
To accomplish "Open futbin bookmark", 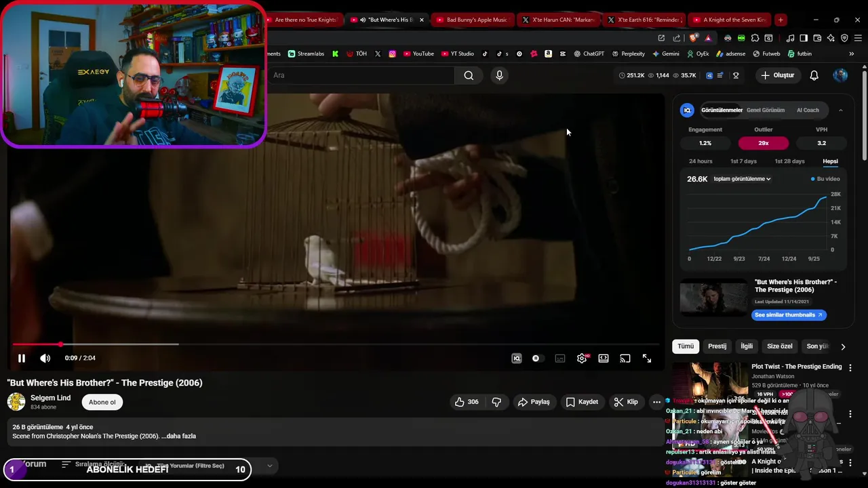I will click(800, 54).
